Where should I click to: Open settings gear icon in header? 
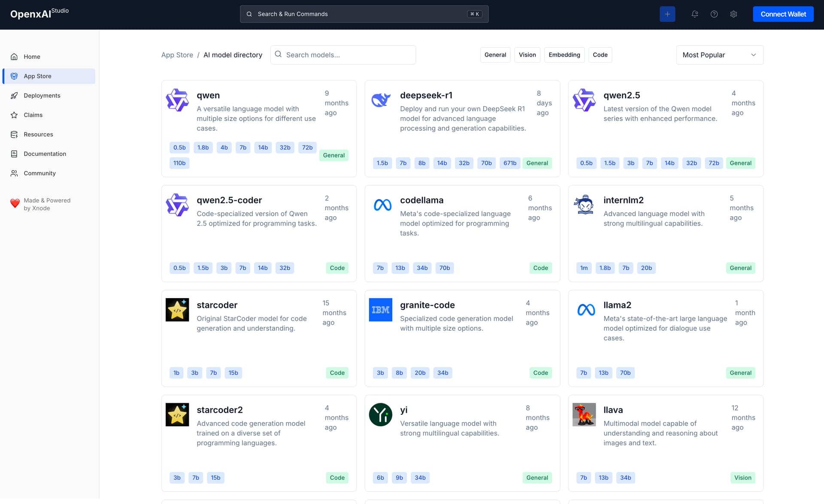(733, 14)
